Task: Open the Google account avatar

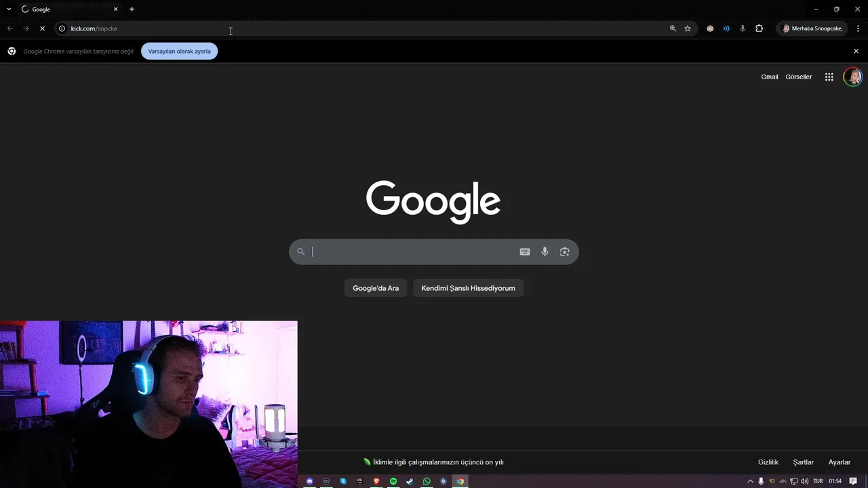Action: 852,77
